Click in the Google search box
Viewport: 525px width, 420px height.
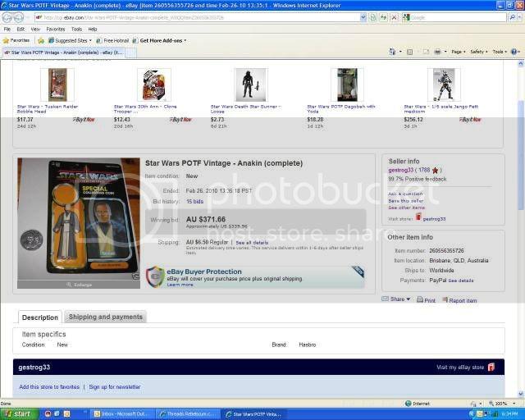(x=455, y=17)
